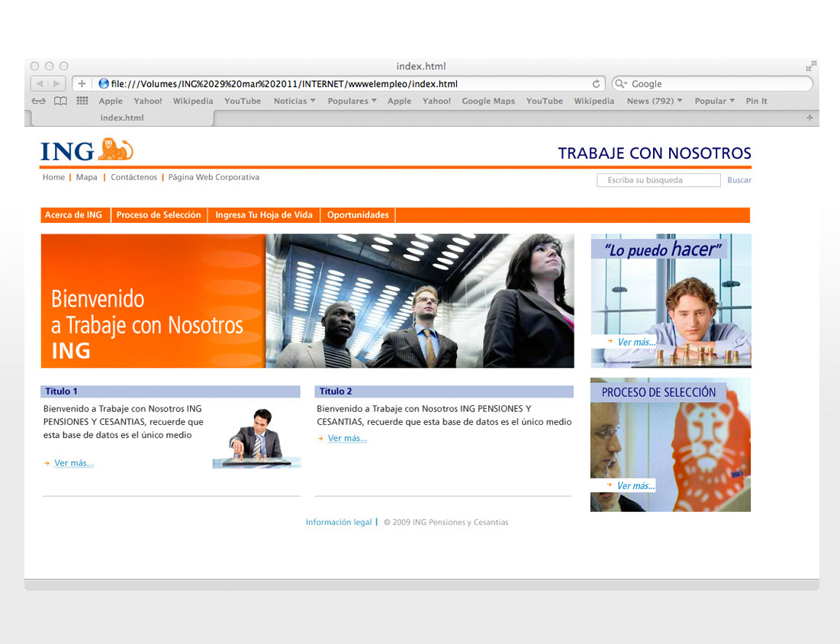Click the Home link
Viewport: 840px width, 644px height.
pos(53,177)
